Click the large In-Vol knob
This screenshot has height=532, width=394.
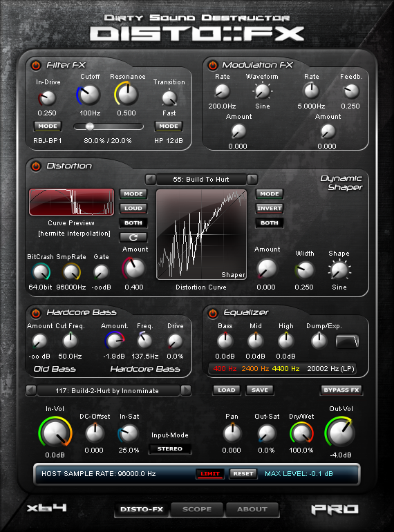pos(55,433)
